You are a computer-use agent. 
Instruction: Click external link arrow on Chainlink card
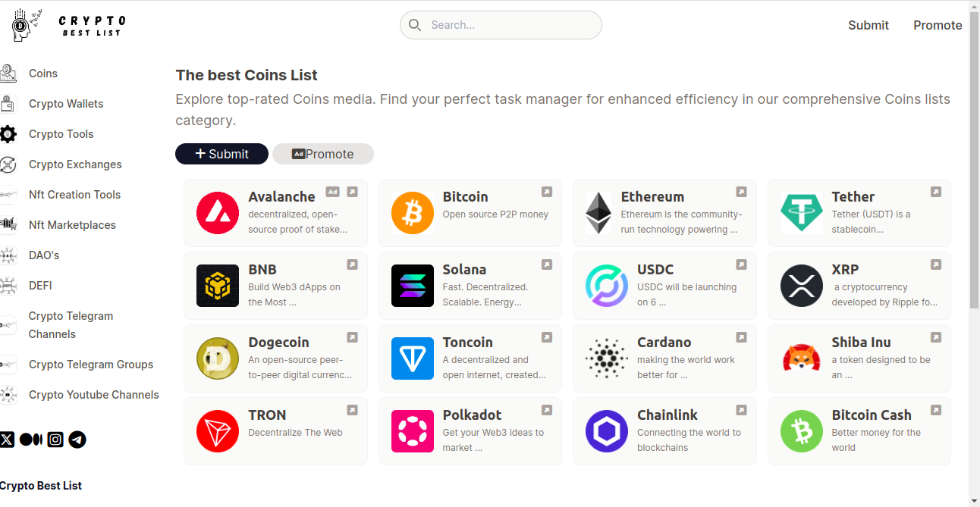(741, 410)
